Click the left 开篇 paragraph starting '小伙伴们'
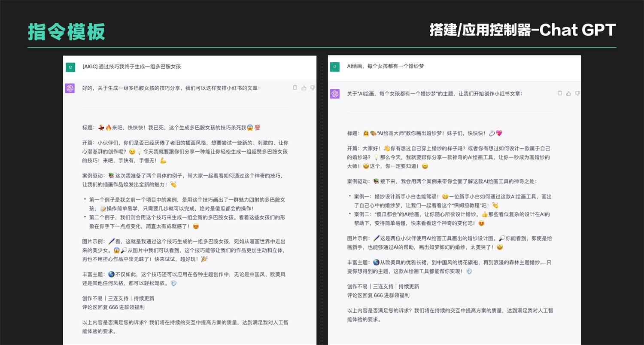The height and width of the screenshot is (345, 644). 185,151
